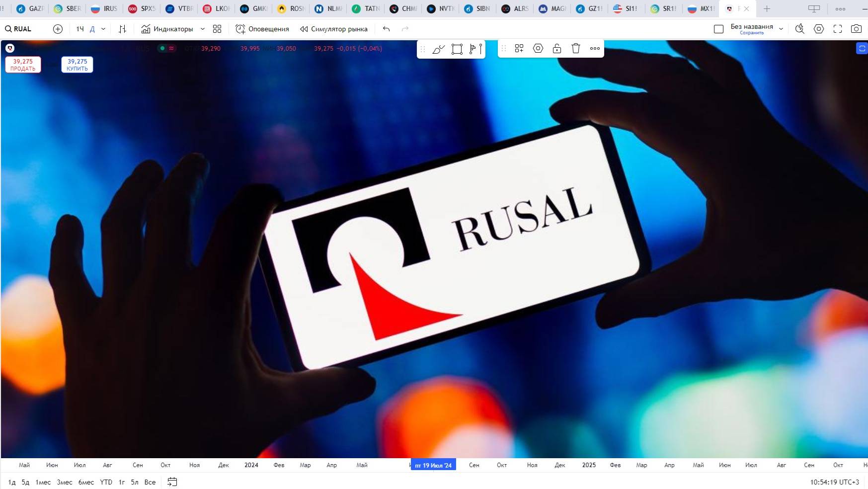
Task: Open more options in the object toolbar
Action: 595,48
